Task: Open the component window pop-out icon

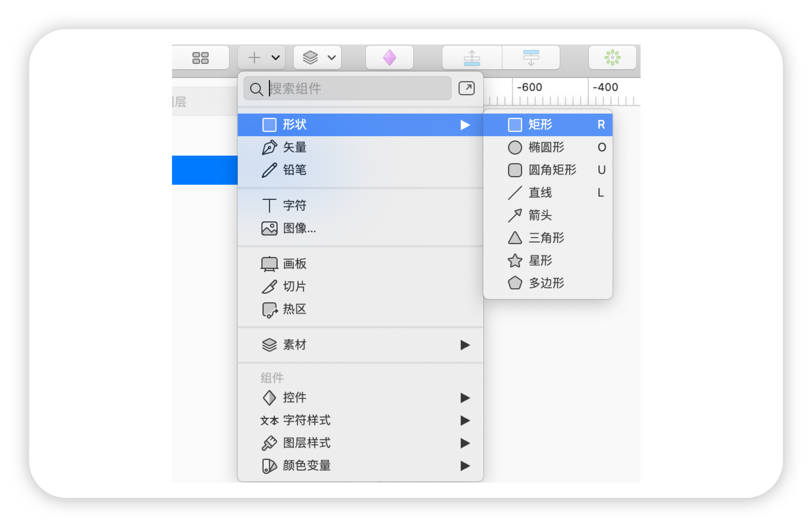Action: 466,88
